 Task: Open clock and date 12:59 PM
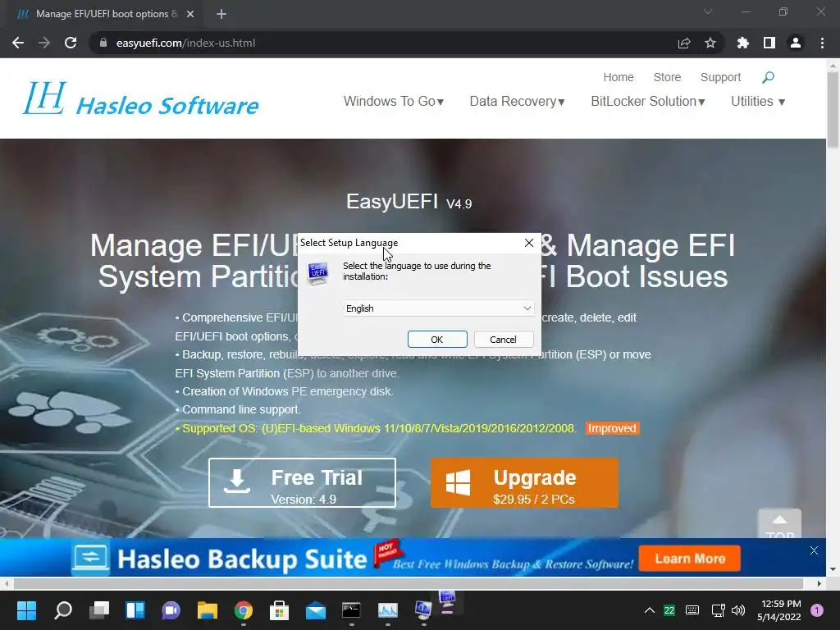tap(779, 610)
